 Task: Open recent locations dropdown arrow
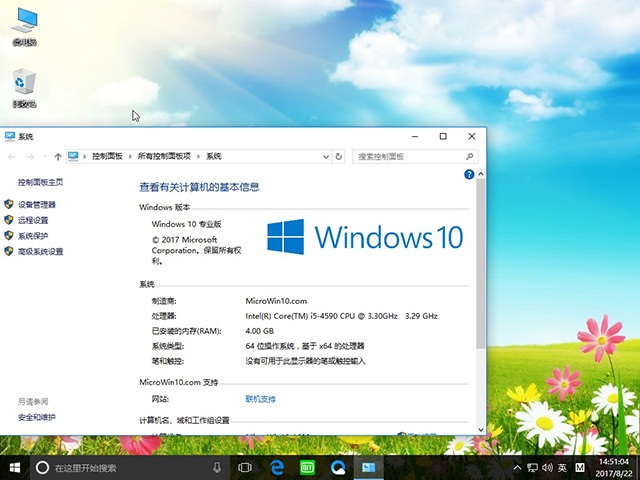click(x=45, y=157)
